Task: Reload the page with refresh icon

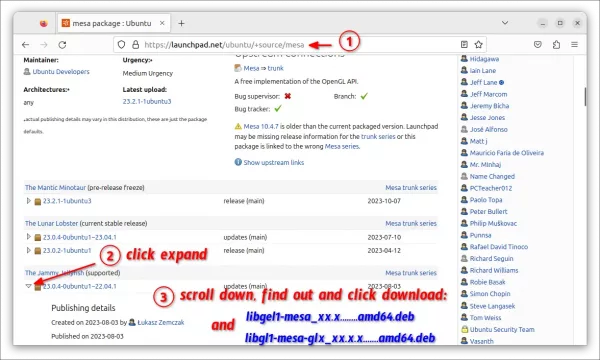Action: (x=62, y=45)
